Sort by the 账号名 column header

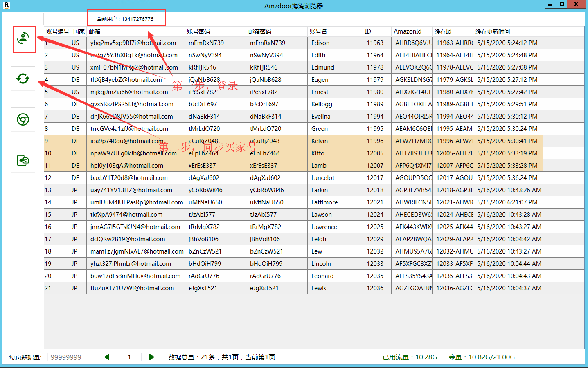335,31
